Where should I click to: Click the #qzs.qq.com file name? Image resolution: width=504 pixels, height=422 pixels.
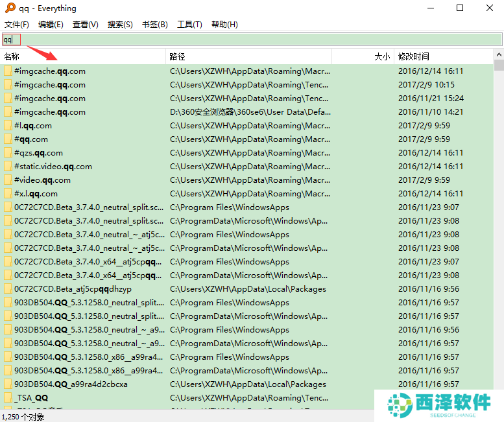point(38,153)
